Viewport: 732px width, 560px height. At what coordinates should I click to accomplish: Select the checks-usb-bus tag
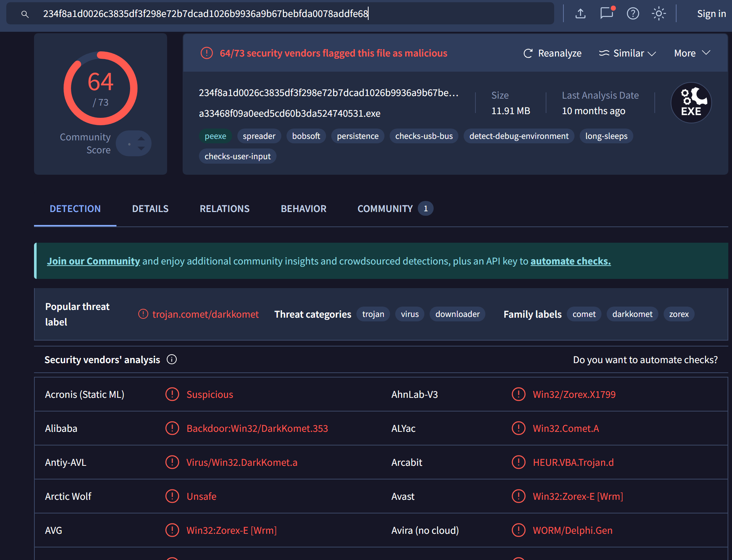(x=424, y=136)
